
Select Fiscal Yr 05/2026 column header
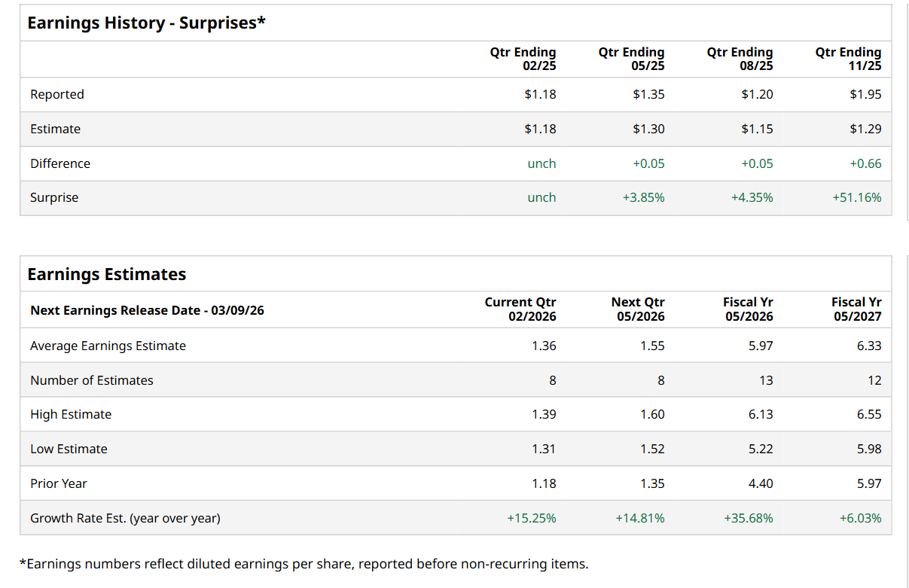pos(748,309)
